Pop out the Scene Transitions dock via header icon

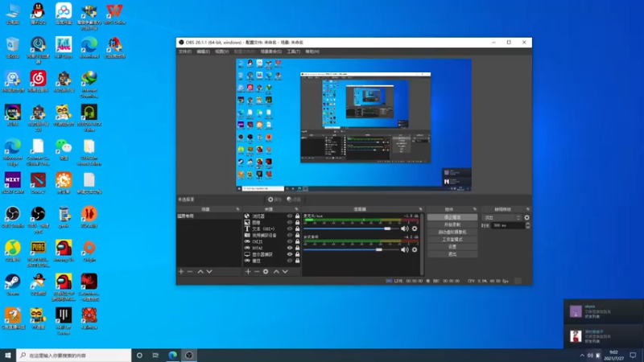tap(528, 209)
